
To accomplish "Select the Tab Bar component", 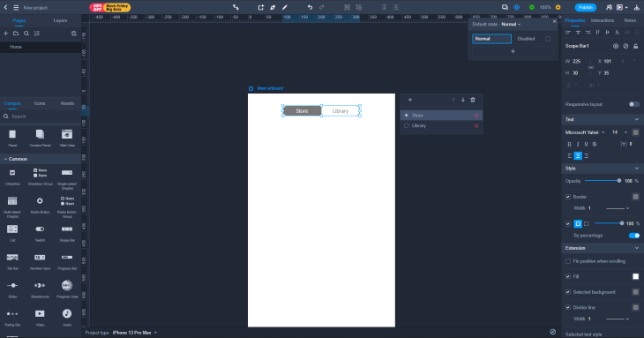I will click(12, 261).
